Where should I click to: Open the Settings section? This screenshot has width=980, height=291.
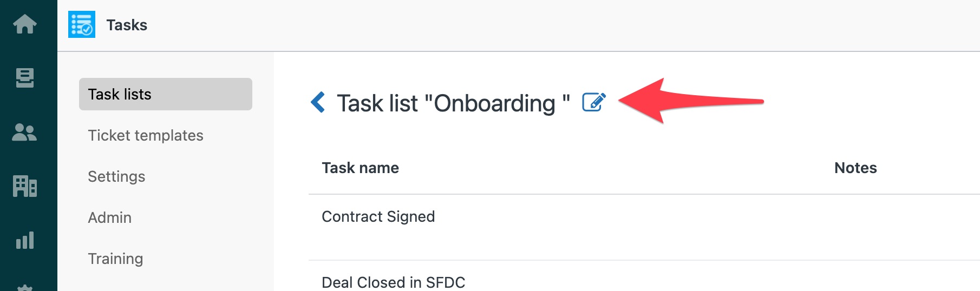pyautogui.click(x=116, y=176)
